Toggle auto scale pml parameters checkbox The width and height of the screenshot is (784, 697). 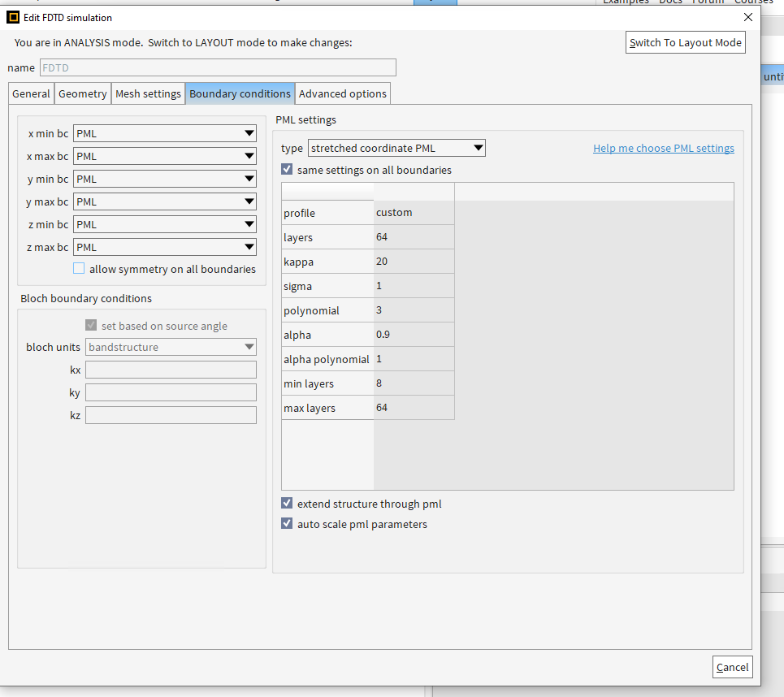tap(287, 524)
